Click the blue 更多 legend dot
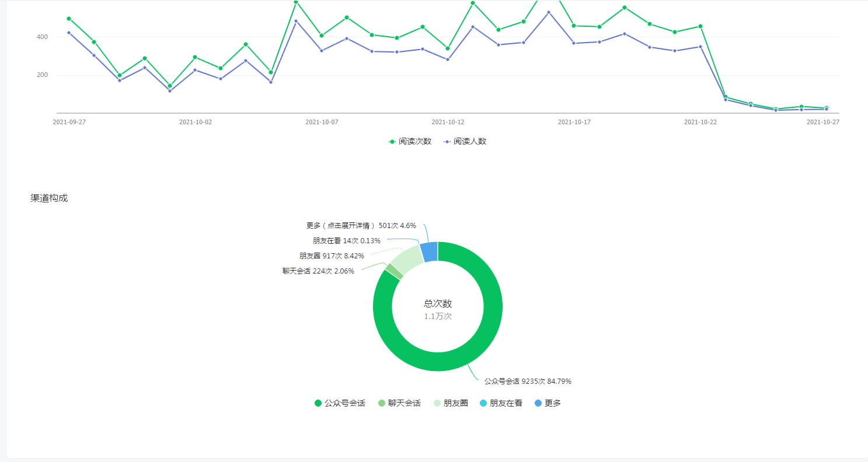Viewport: 868px width, 462px height. tap(538, 403)
